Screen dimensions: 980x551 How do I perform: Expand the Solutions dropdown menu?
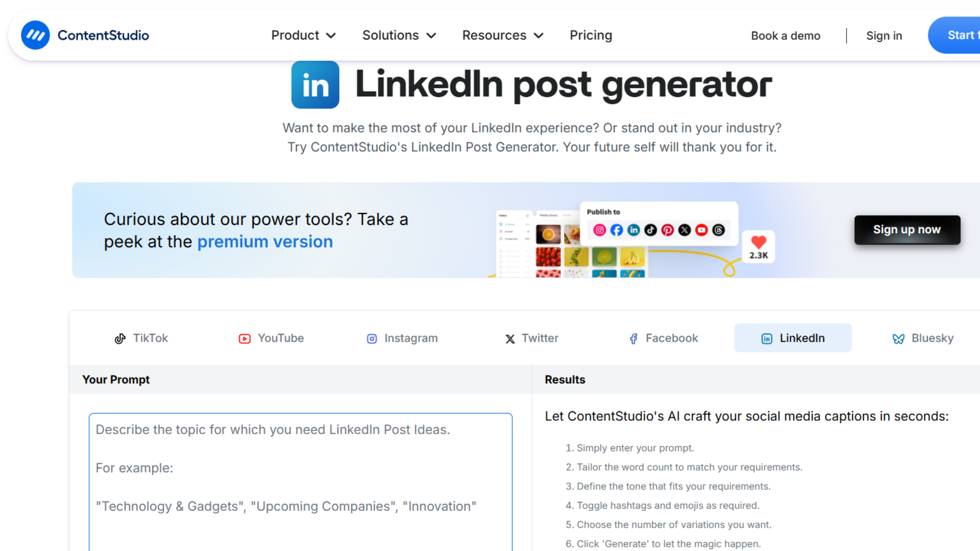coord(398,35)
